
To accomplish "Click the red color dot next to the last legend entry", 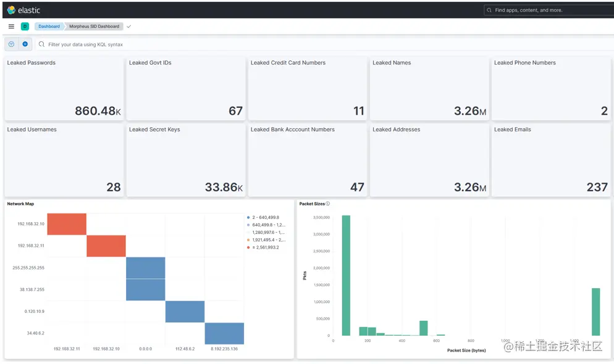I will pyautogui.click(x=248, y=247).
